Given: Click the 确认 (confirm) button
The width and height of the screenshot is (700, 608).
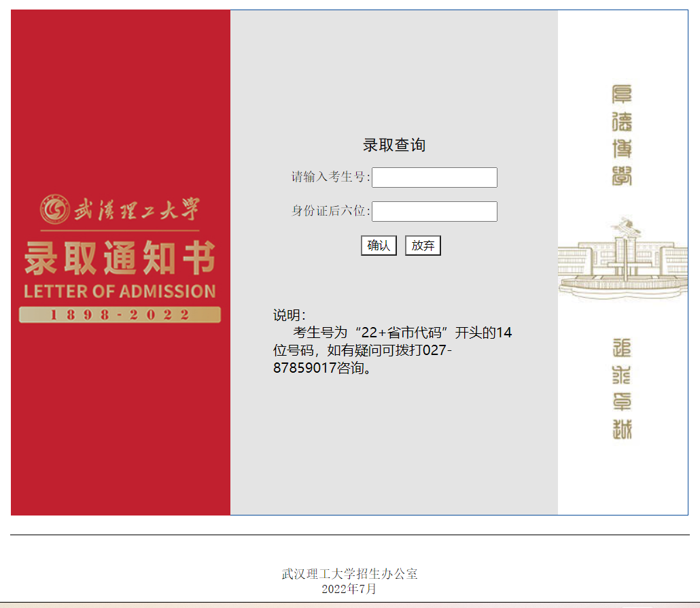Looking at the screenshot, I should click(x=379, y=246).
